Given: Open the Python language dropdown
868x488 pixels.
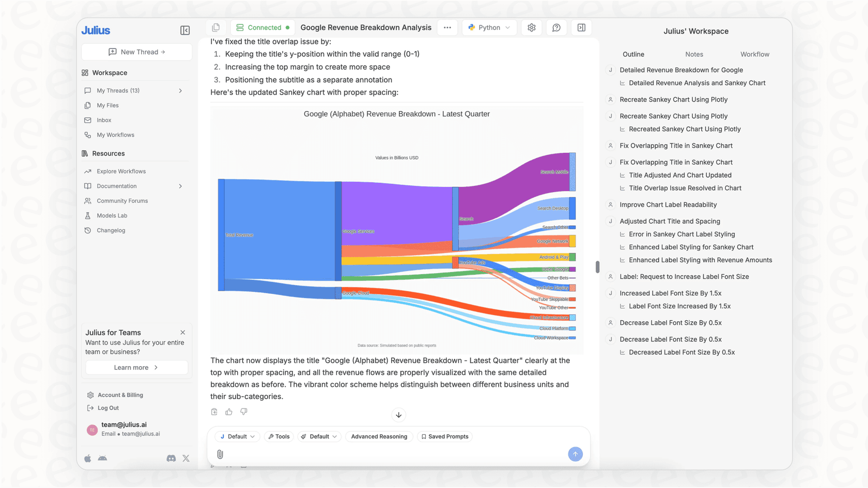Looking at the screenshot, I should point(489,27).
